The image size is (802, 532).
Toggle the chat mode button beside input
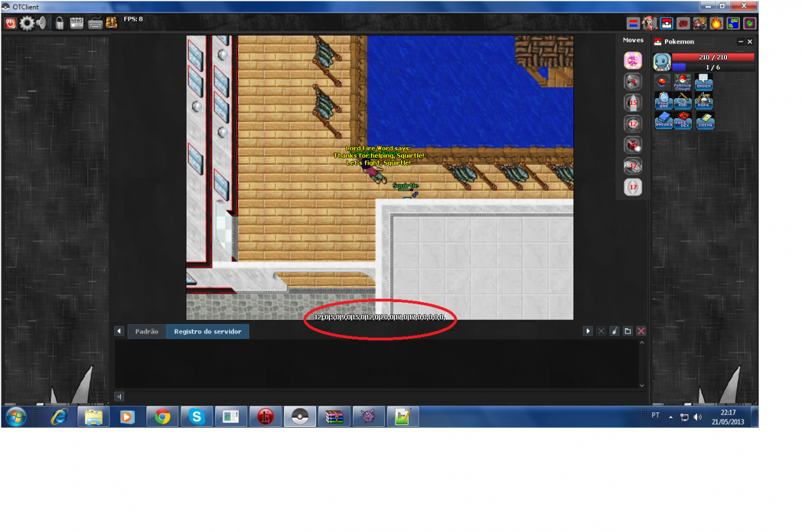point(119,396)
